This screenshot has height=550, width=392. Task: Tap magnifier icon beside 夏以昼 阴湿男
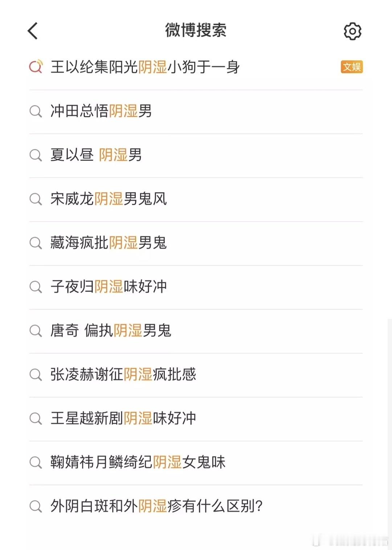tap(36, 155)
